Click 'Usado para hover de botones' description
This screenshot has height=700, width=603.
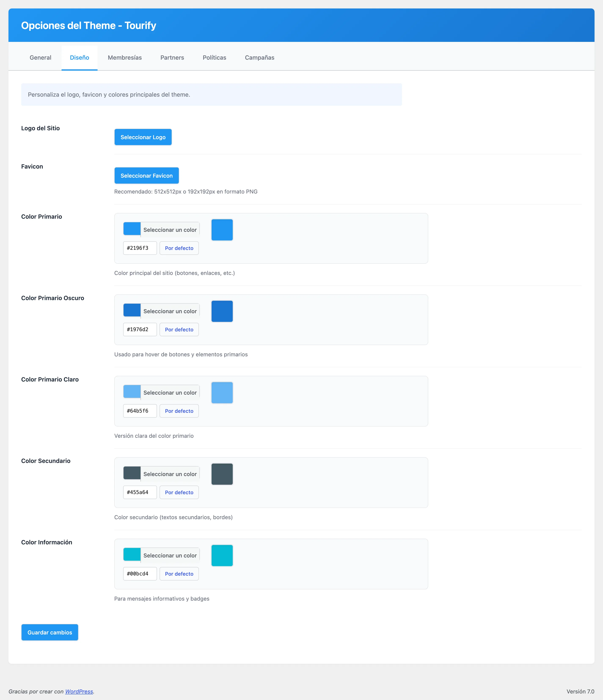(x=181, y=354)
